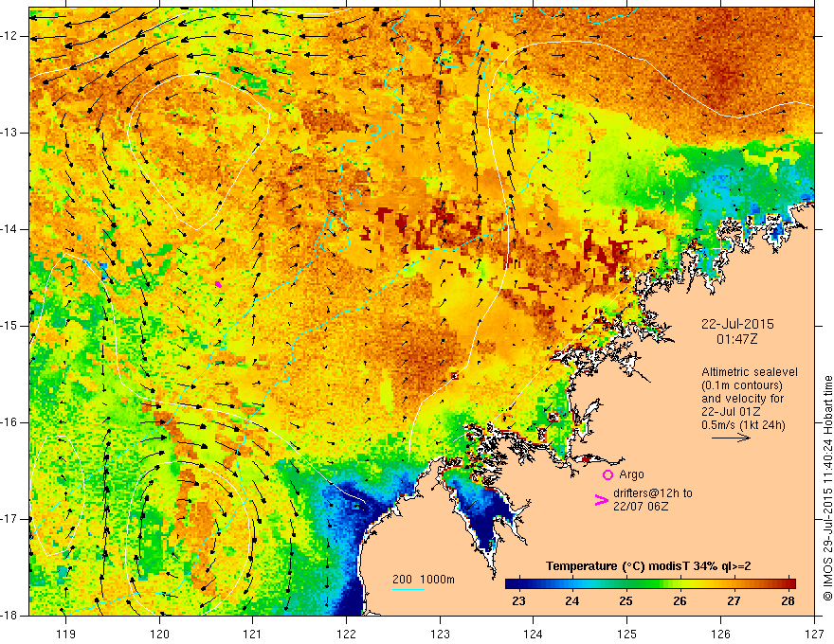Click the latitude axis label -13
This screenshot has width=834, height=644.
[x=10, y=133]
